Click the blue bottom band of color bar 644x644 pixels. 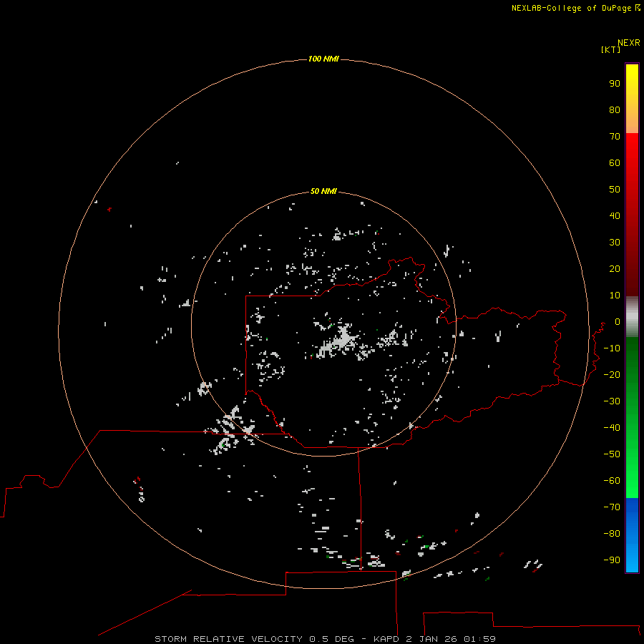632,535
